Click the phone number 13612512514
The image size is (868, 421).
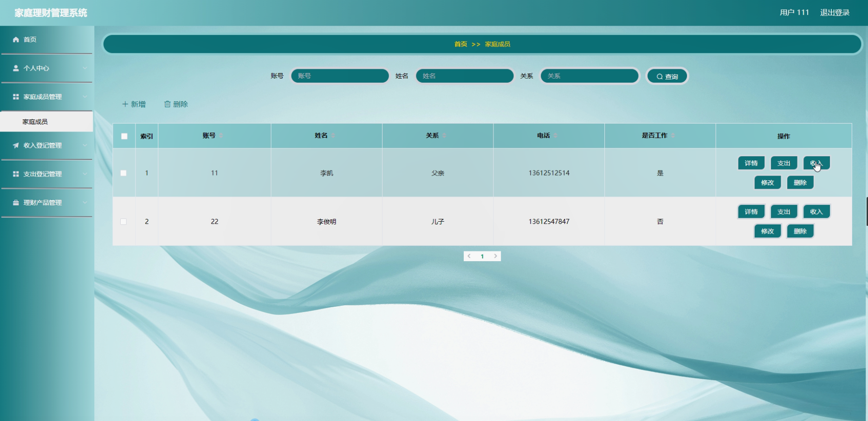[549, 173]
